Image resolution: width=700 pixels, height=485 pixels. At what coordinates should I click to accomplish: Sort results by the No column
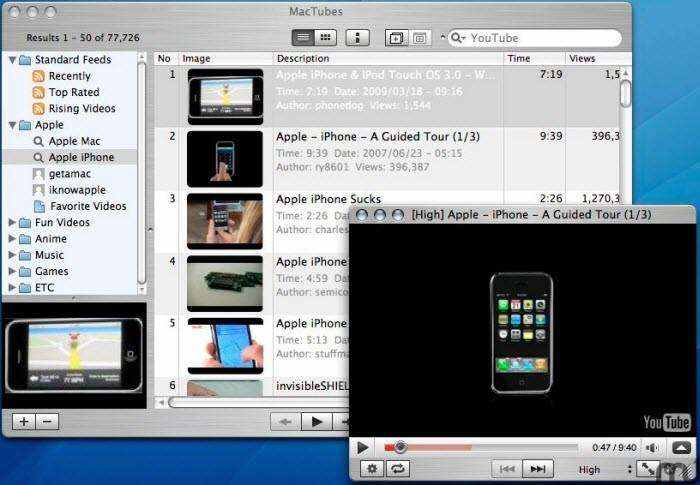(x=164, y=59)
